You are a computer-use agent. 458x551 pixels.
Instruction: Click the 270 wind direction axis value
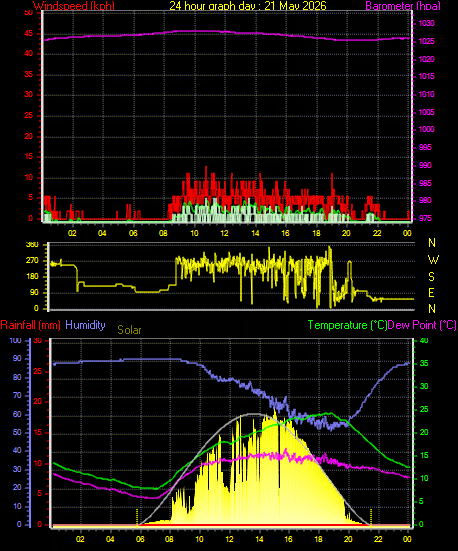[32, 261]
